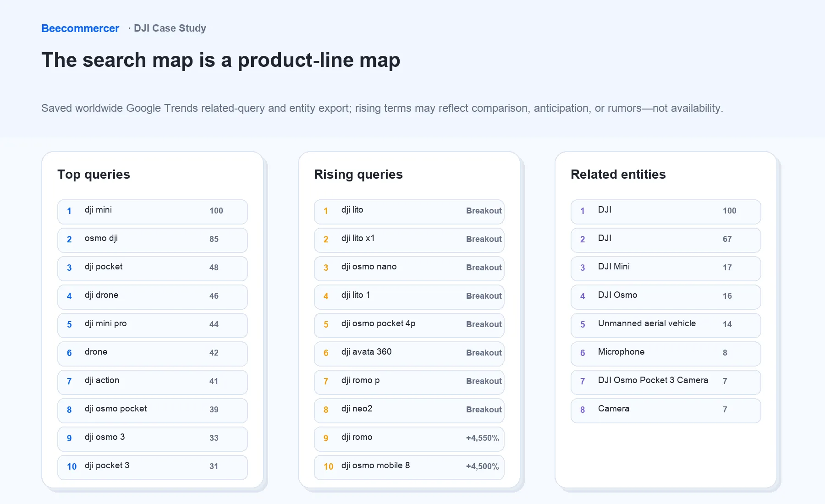Select the 'dji mini' top query row
Image resolution: width=825 pixels, height=504 pixels.
coord(153,212)
